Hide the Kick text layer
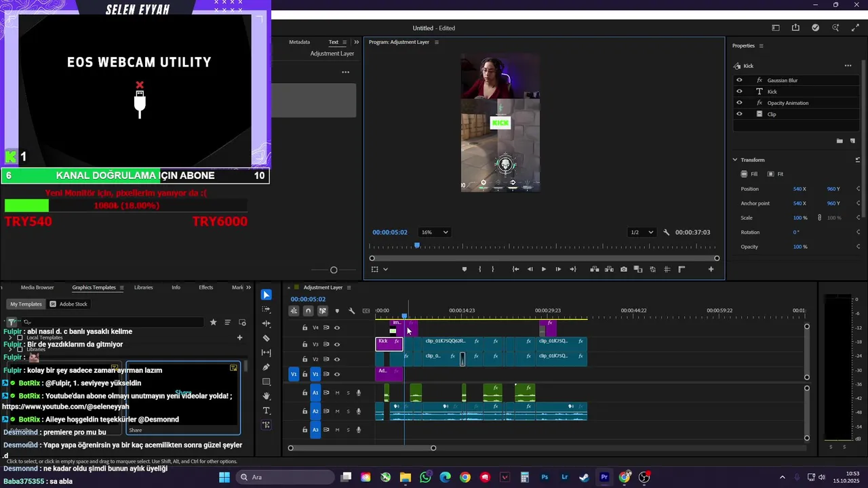Viewport: 868px width, 488px height. [x=739, y=91]
